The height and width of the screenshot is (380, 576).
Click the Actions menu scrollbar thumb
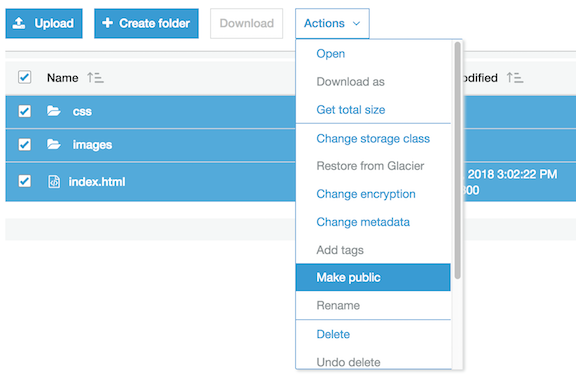click(x=457, y=160)
